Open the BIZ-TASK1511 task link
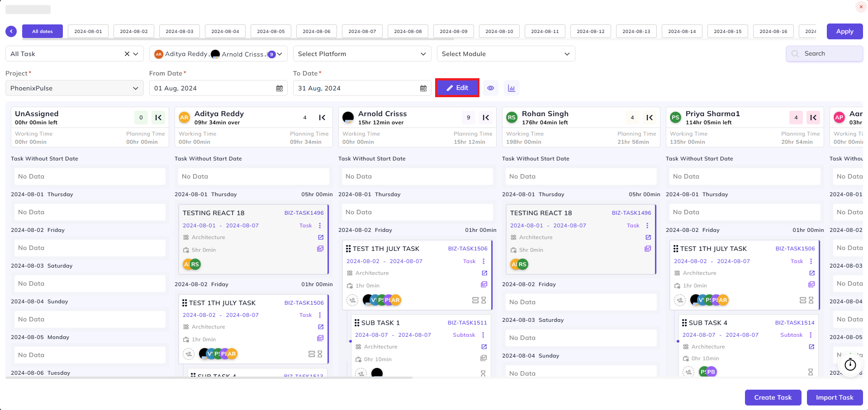Image resolution: width=868 pixels, height=410 pixels. [467, 323]
